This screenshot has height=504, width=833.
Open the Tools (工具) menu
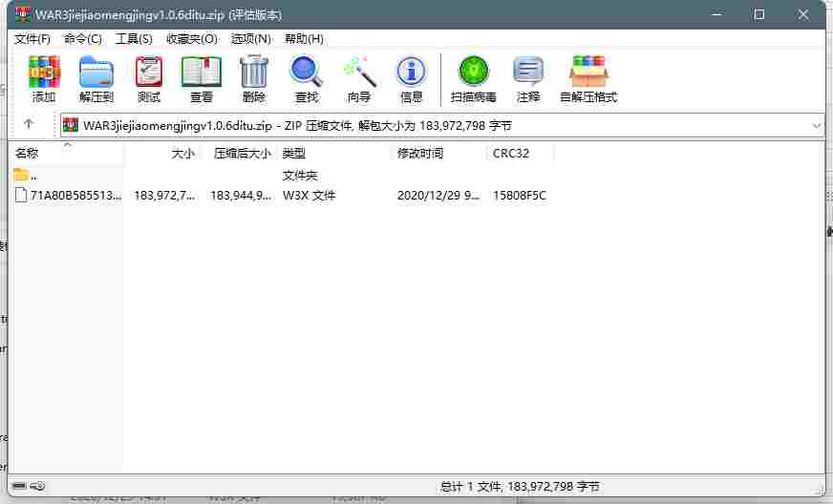(x=134, y=39)
